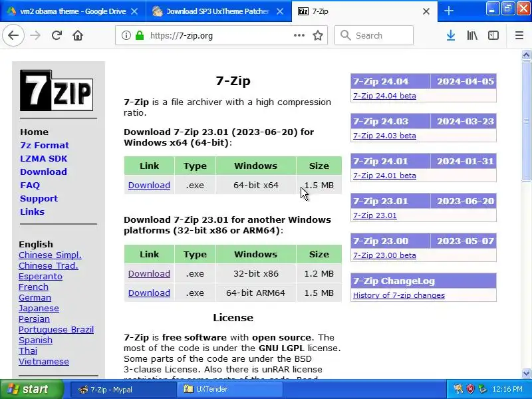Select UXTender taskbar button
The height and width of the screenshot is (399, 532).
tap(229, 390)
